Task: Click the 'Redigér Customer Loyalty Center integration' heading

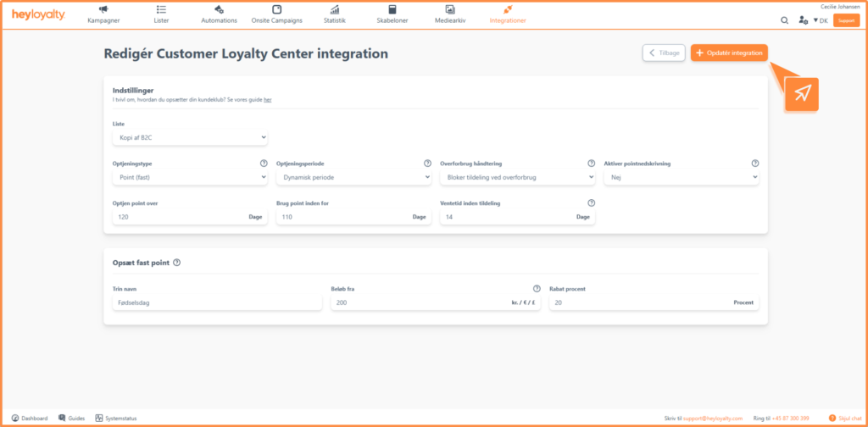Action: coord(246,53)
